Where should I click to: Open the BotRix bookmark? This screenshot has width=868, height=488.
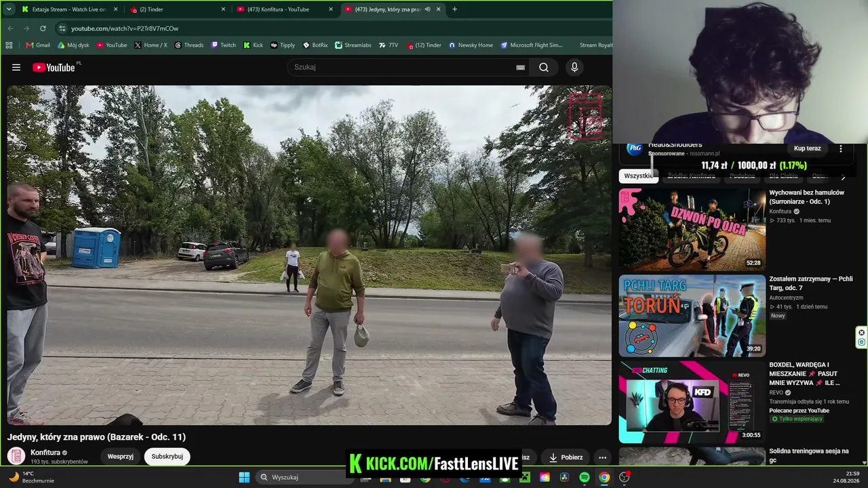click(315, 45)
